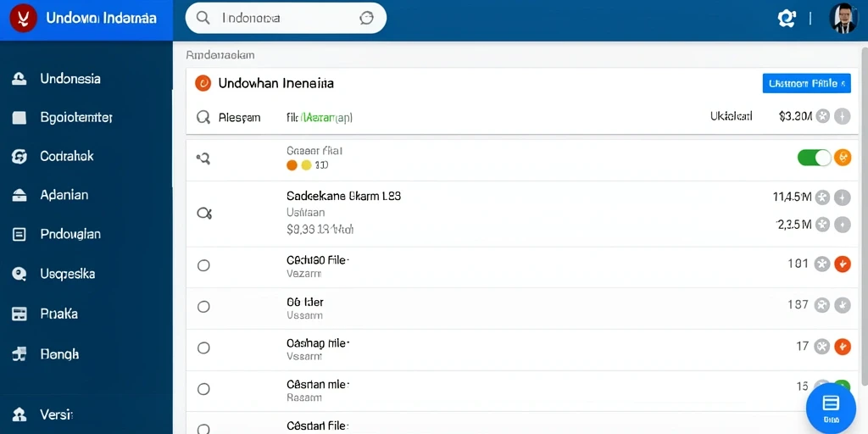Image resolution: width=868 pixels, height=434 pixels.
Task: Open the Sadeekane Gkarm L83 entry
Action: point(344,196)
